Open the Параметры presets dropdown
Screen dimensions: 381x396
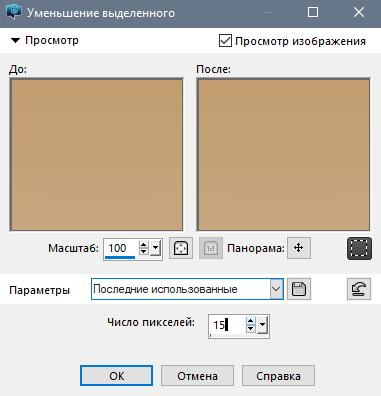pyautogui.click(x=276, y=289)
